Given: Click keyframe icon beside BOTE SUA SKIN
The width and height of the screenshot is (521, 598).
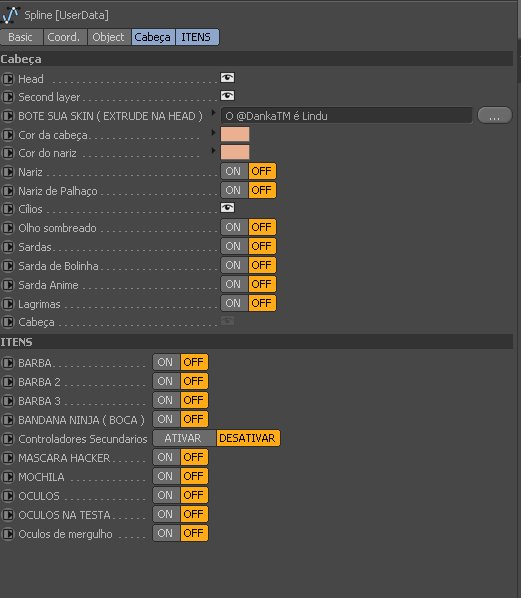Looking at the screenshot, I should [8, 116].
